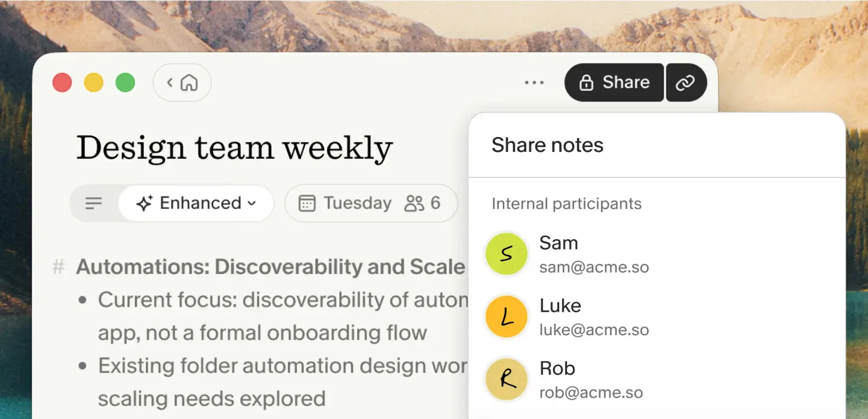
Task: Click the lock icon on Share button
Action: click(x=586, y=82)
